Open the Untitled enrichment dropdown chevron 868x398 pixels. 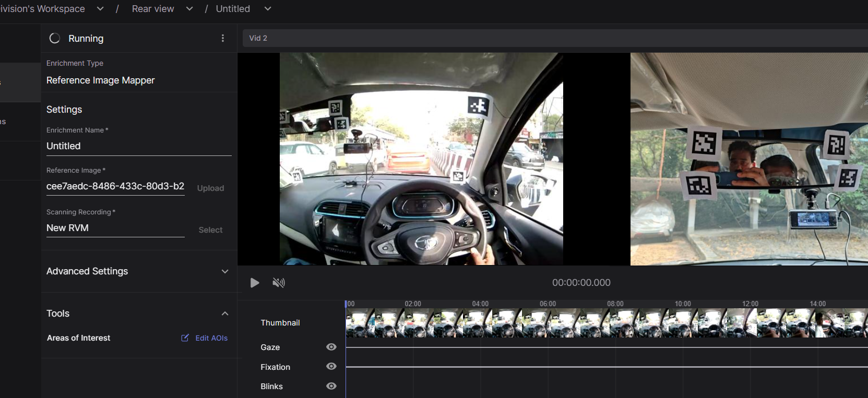point(268,9)
